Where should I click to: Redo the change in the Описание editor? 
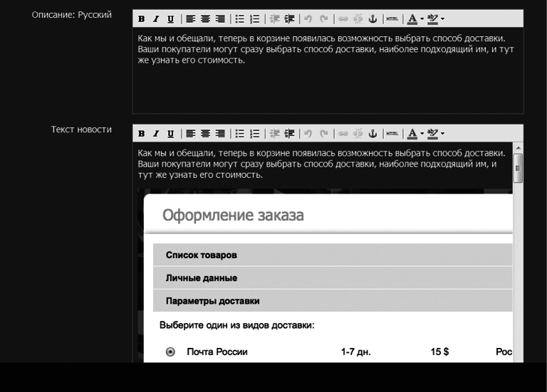324,18
